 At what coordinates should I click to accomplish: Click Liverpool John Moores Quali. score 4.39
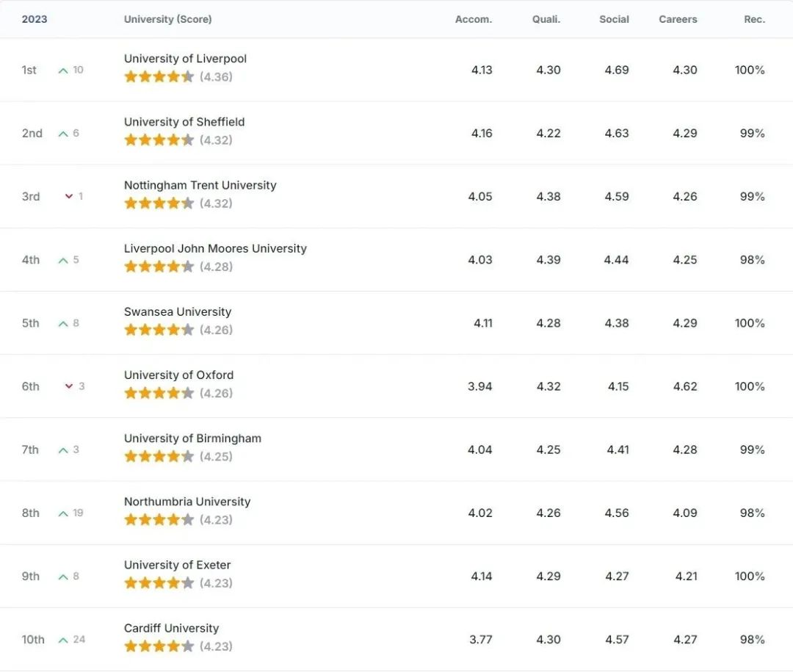548,259
